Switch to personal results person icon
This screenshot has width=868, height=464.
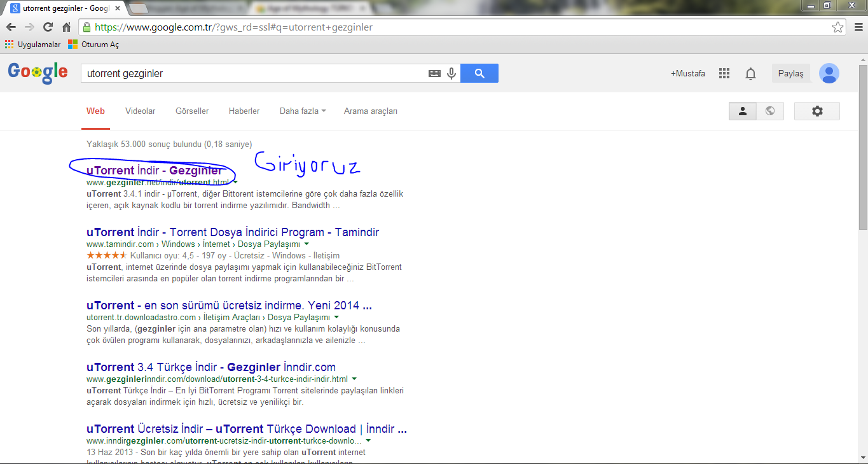tap(742, 111)
